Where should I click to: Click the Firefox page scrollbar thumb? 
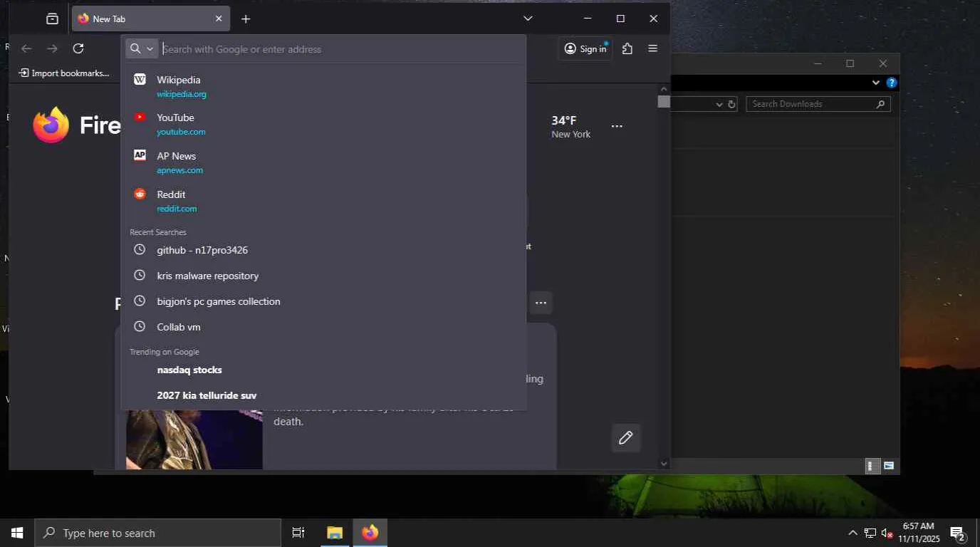[x=664, y=101]
